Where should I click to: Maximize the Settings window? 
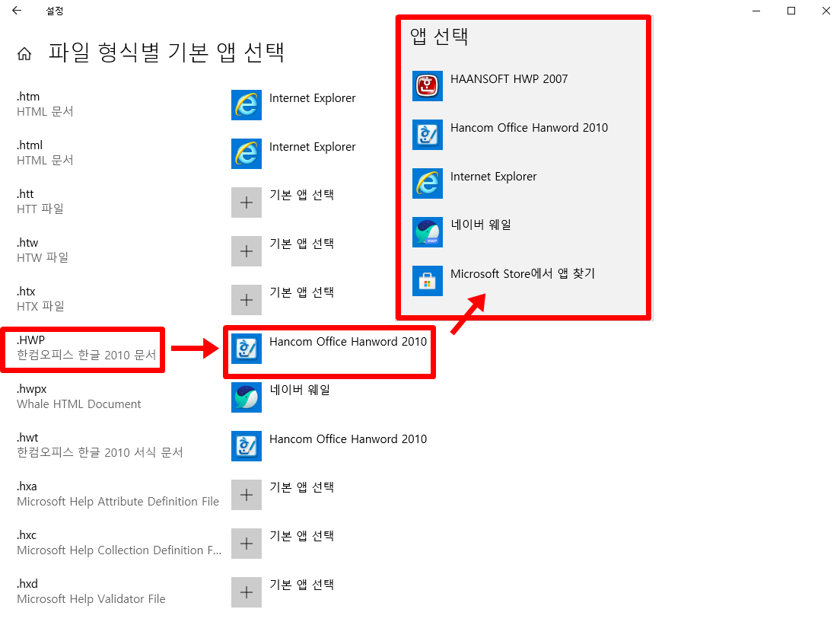point(791,11)
